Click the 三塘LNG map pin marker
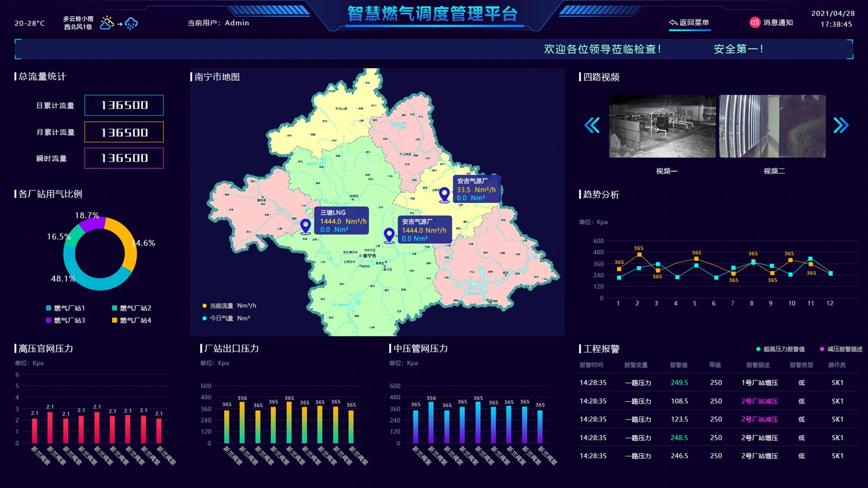868x488 pixels. (306, 226)
